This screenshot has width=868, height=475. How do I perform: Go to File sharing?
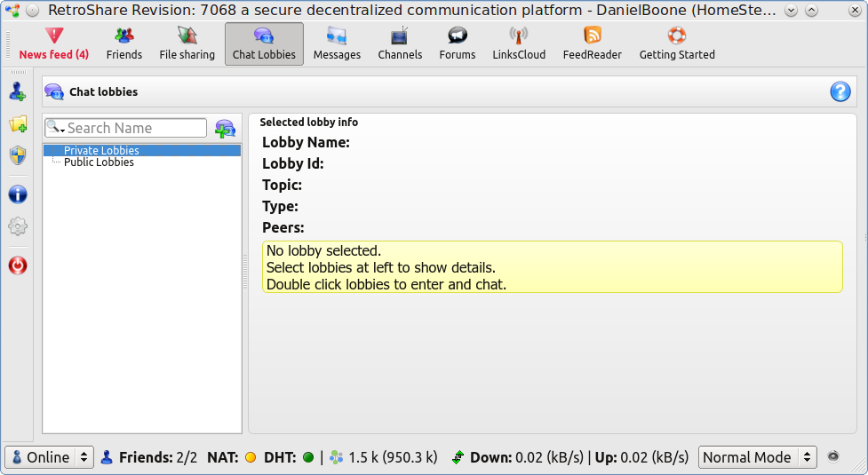coord(187,44)
